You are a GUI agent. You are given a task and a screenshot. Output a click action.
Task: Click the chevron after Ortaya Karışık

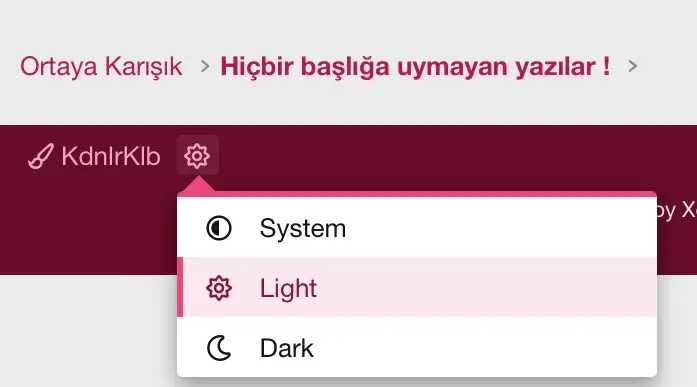pos(204,67)
